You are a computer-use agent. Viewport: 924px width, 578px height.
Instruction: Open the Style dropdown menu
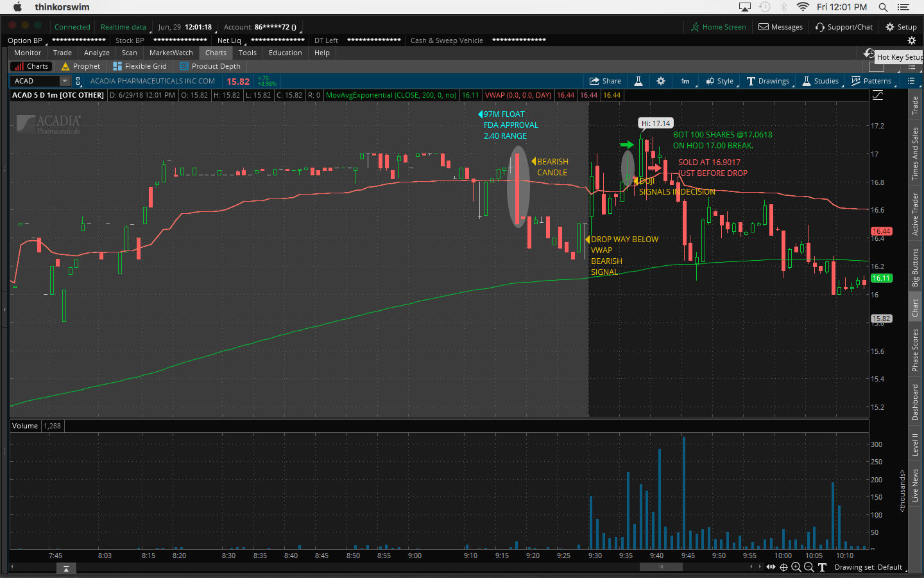pyautogui.click(x=720, y=81)
